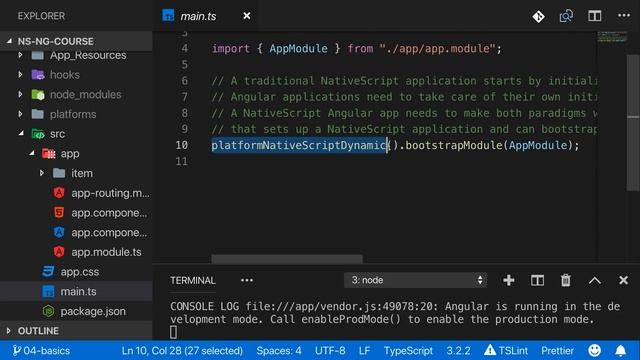Collapse the src folder arrow

tap(21, 133)
